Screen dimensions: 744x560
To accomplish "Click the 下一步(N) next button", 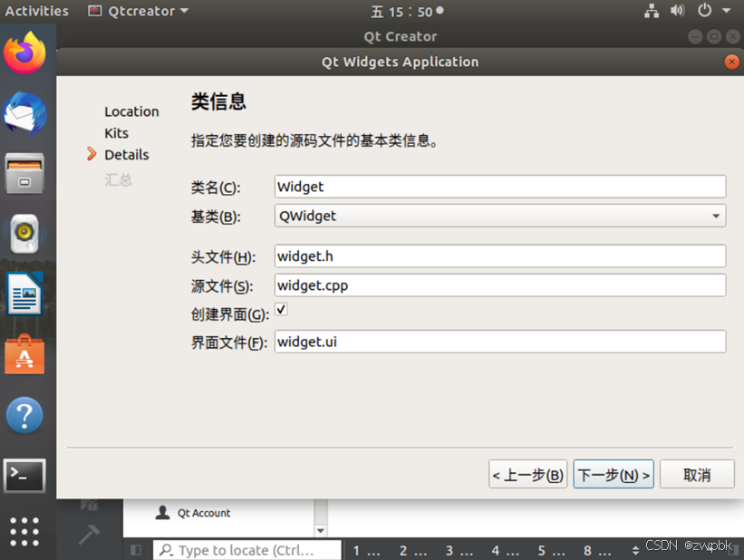I will click(613, 474).
